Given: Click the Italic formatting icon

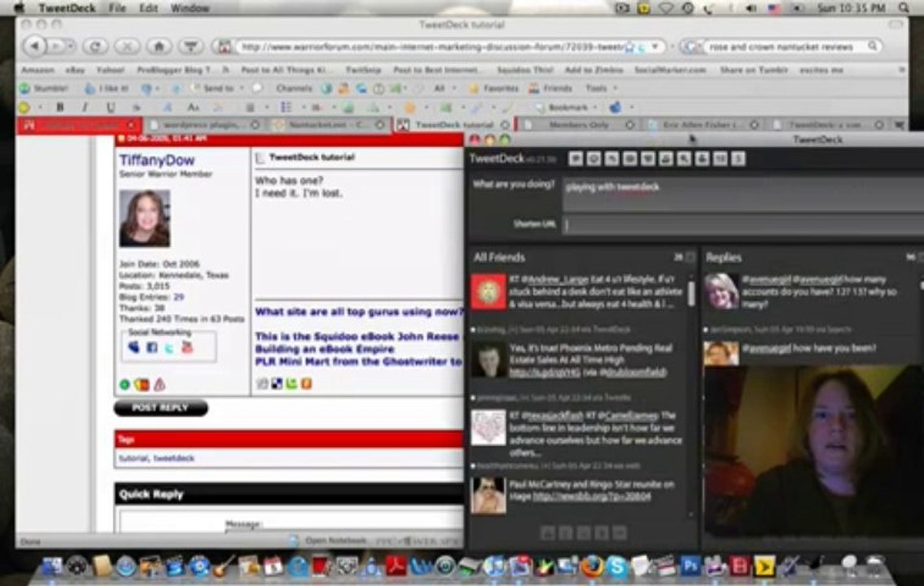Looking at the screenshot, I should (x=85, y=107).
